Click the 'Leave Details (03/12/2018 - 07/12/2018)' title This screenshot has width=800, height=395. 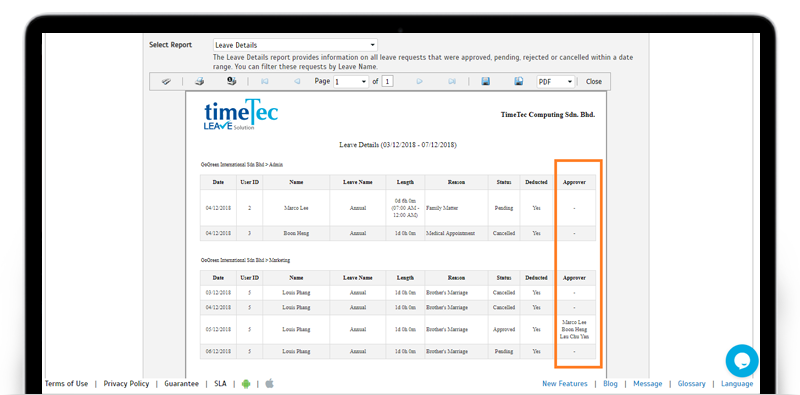tap(397, 145)
